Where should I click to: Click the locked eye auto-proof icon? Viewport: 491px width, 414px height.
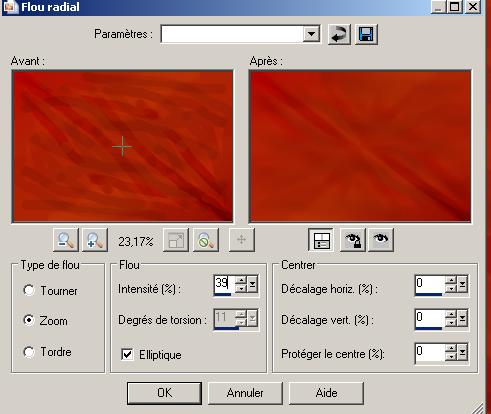point(353,240)
